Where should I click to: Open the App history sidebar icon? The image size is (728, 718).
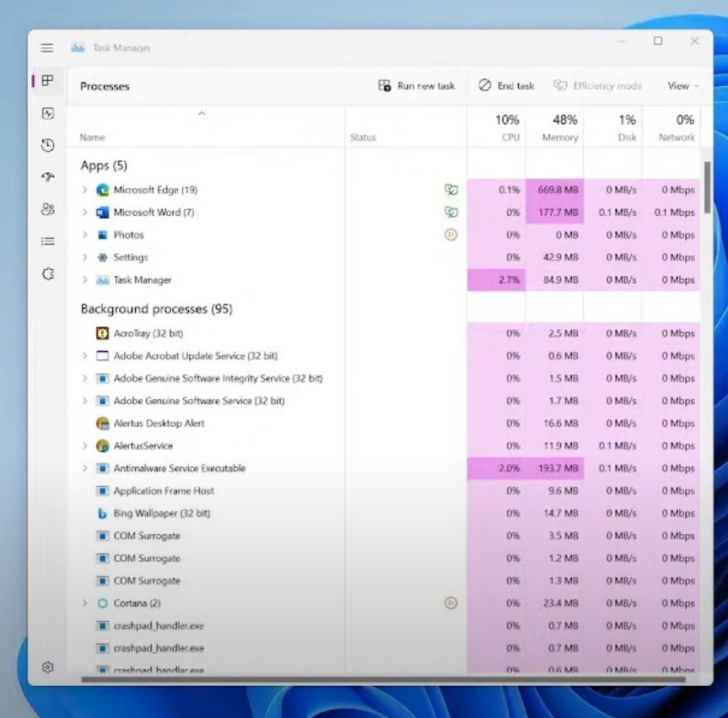[x=48, y=145]
